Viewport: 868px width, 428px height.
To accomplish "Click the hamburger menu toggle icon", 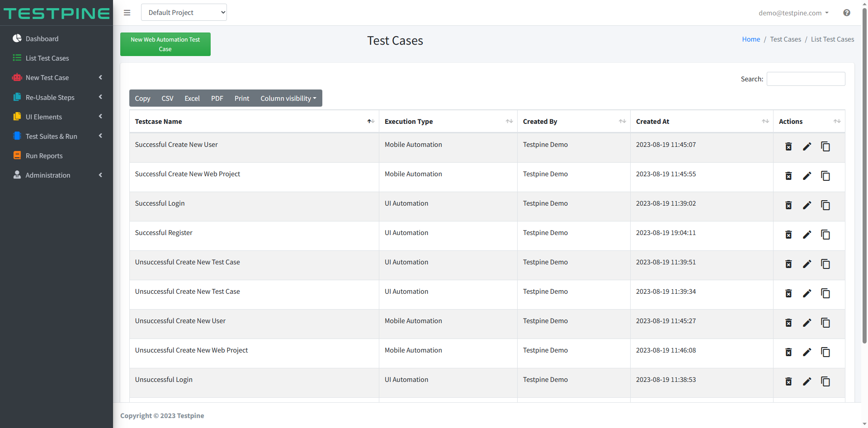I will click(127, 13).
